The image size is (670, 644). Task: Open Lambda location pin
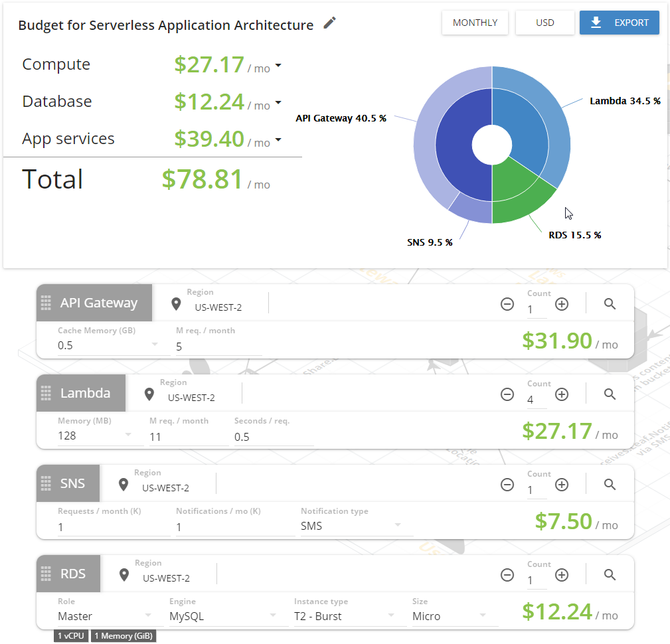149,394
